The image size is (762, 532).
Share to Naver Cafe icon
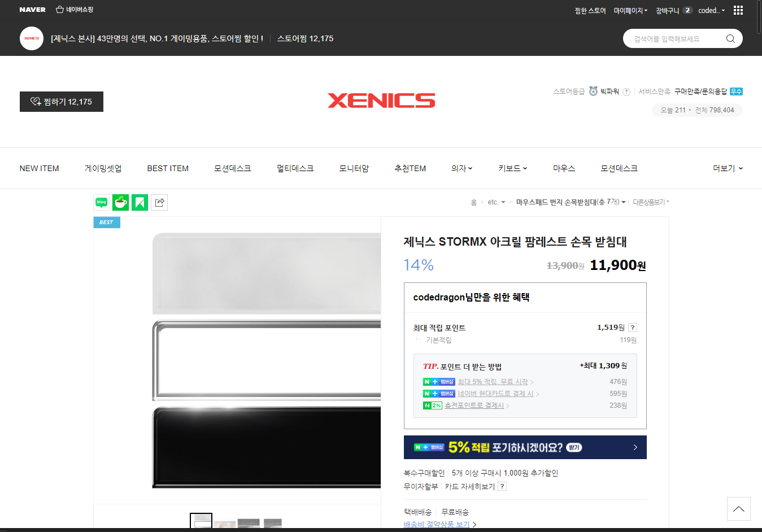click(x=120, y=202)
